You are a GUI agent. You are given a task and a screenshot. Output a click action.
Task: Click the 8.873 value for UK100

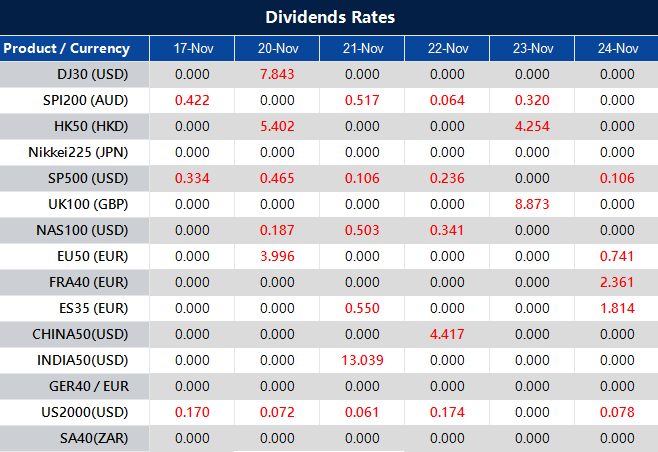(x=532, y=204)
